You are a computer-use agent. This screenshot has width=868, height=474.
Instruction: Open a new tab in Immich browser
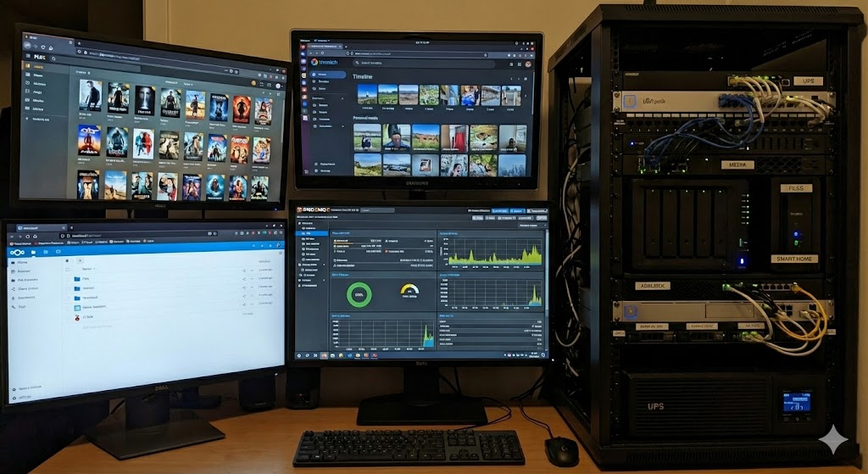(x=346, y=47)
